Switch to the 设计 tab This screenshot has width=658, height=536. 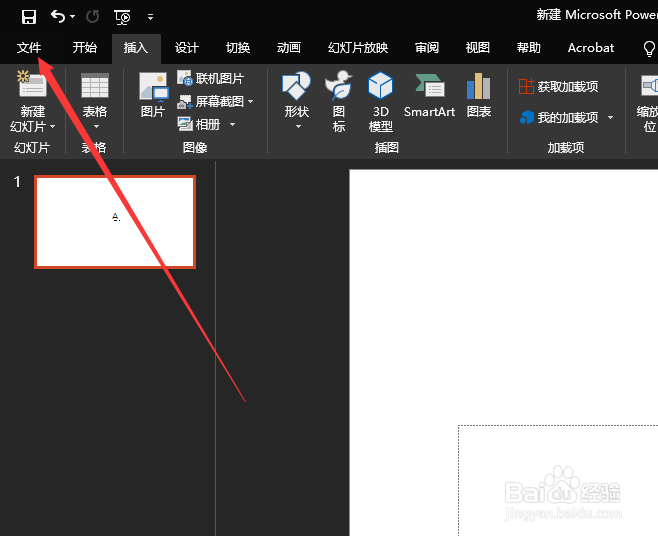[x=187, y=48]
